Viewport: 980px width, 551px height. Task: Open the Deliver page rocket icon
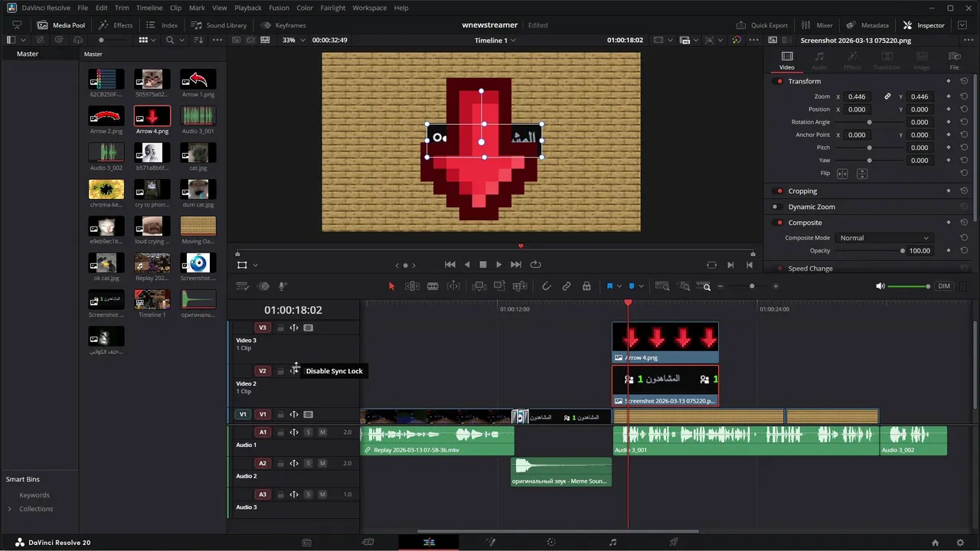674,543
